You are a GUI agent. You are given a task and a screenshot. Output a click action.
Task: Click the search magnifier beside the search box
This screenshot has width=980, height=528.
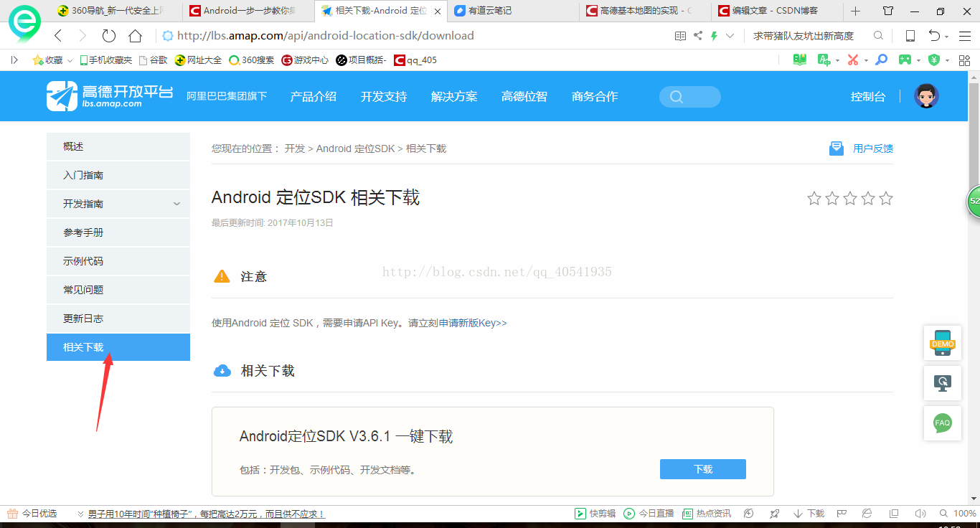[x=878, y=36]
